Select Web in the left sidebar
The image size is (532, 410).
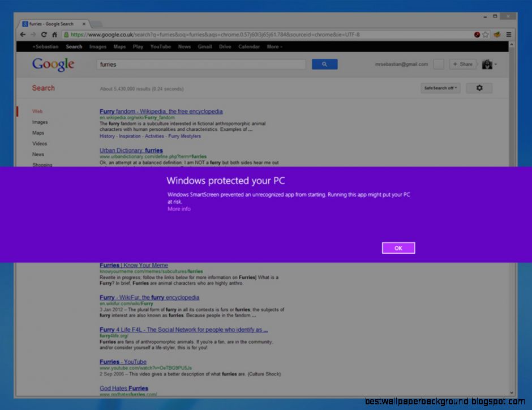point(37,112)
